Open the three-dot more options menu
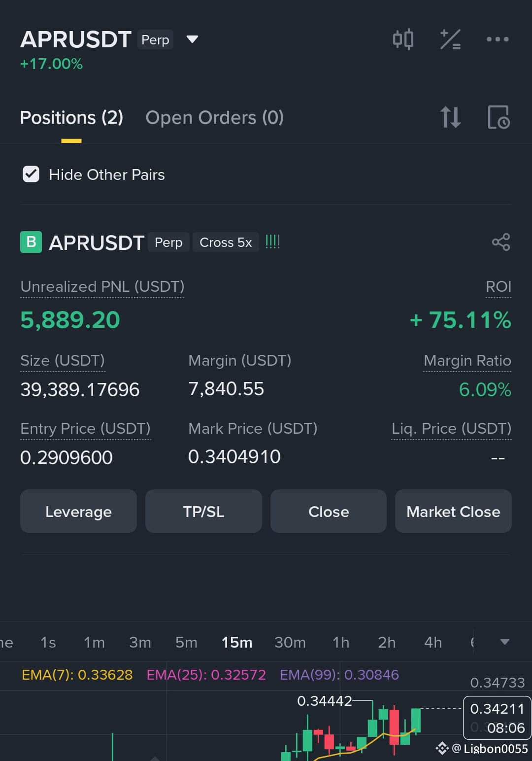The image size is (532, 761). [498, 39]
